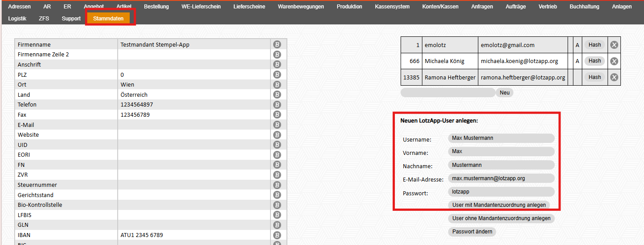Open the Artikel menu
Screen dimensions: 644x245
pos(124,7)
